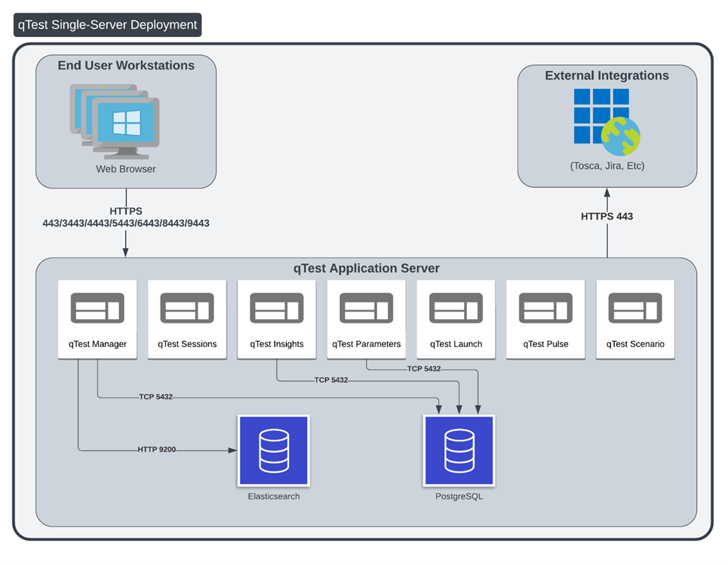The height and width of the screenshot is (565, 728).
Task: Click the TCP 5432 label from qTest Insights
Action: click(x=331, y=379)
